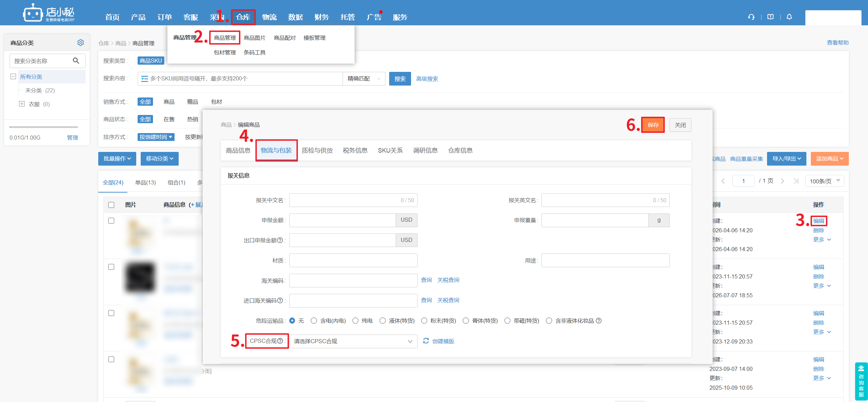Tick the select-all checkbox in table header
Screen dimensions: 868x402
click(x=111, y=205)
